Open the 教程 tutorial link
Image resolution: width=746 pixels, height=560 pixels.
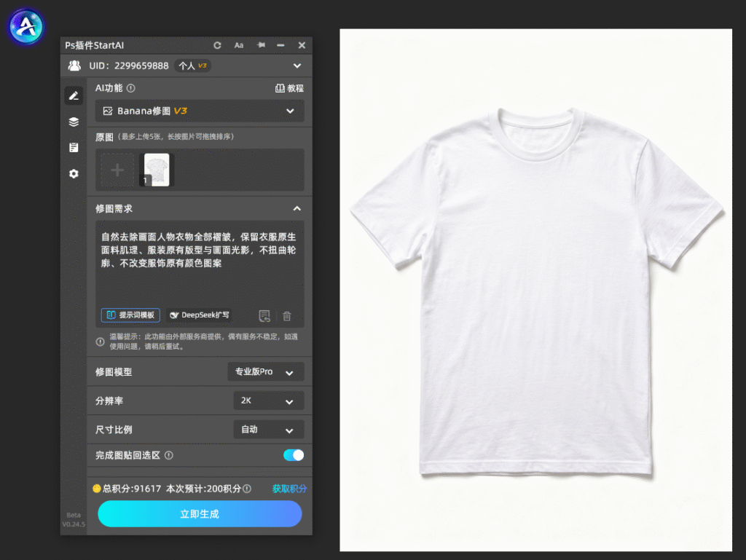[289, 88]
